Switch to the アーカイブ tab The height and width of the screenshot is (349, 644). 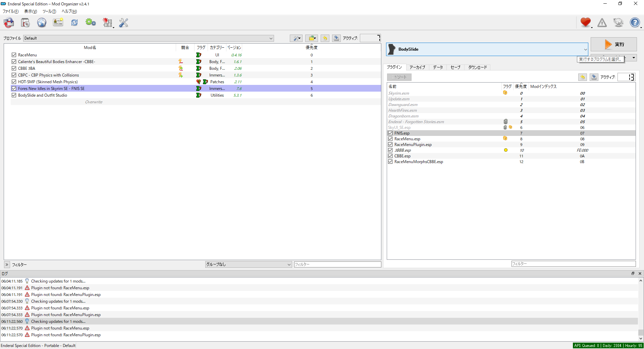point(417,67)
